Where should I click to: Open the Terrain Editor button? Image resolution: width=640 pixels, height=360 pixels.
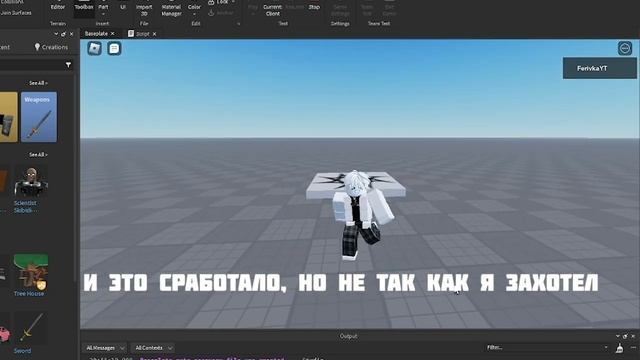click(58, 7)
